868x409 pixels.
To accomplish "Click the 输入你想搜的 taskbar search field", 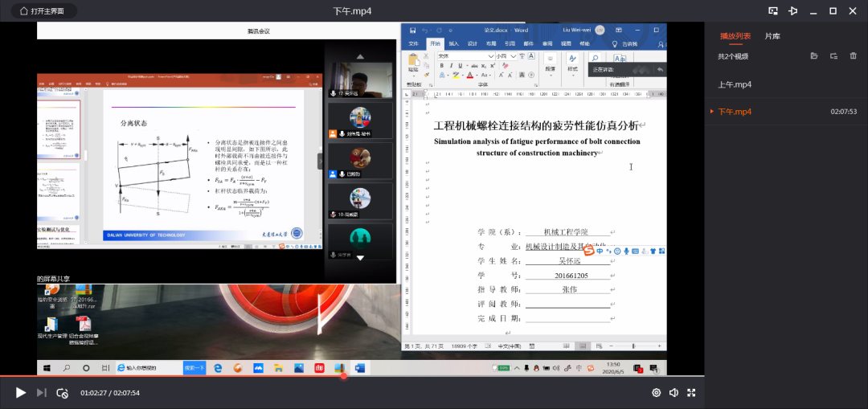I will point(149,368).
